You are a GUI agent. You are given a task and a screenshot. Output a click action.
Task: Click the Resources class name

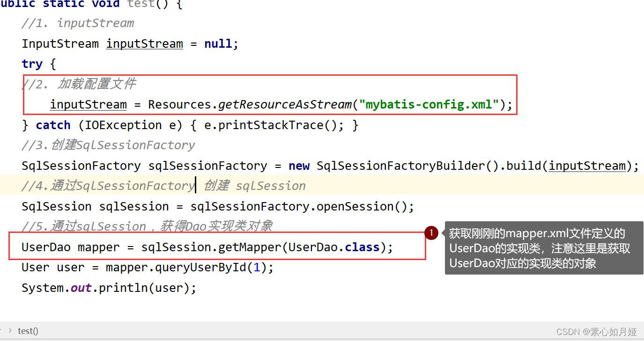click(x=179, y=104)
